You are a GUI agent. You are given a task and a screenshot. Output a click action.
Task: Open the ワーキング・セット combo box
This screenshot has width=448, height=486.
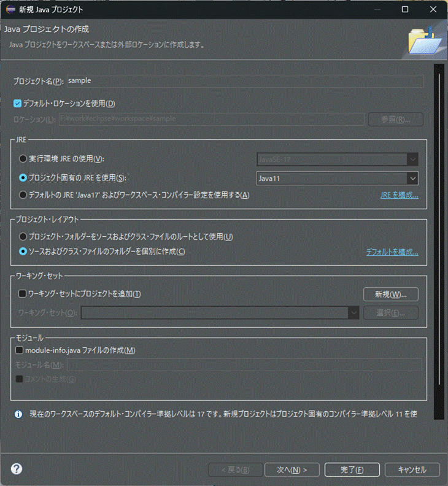point(220,313)
